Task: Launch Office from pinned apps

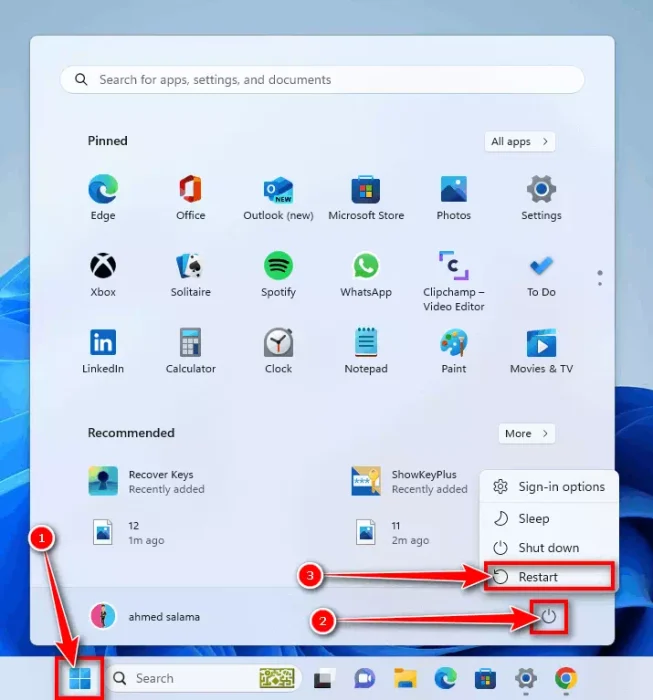Action: (191, 197)
